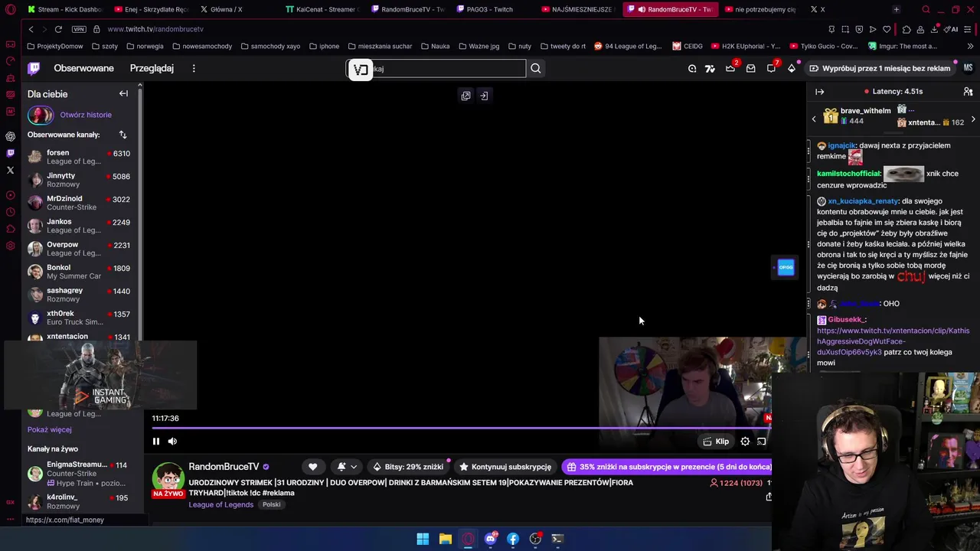Click League of Legends category link

[x=220, y=504]
